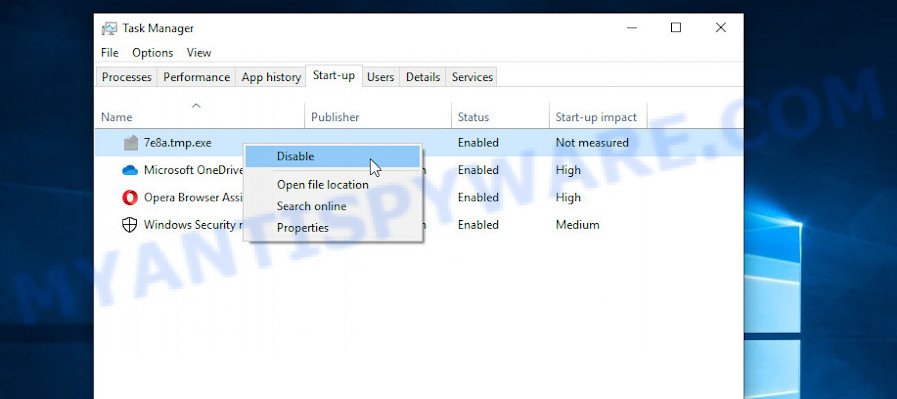This screenshot has height=399, width=897.
Task: Click the 7e8a.tmp.exe file icon
Action: pos(130,143)
